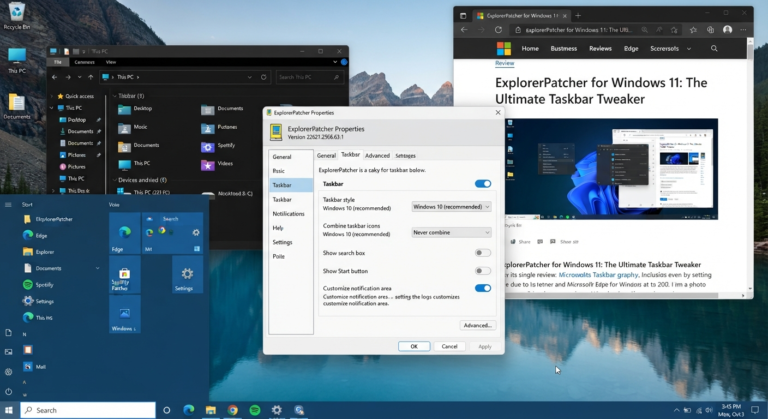Toggle Customize notification area switch

coord(482,288)
